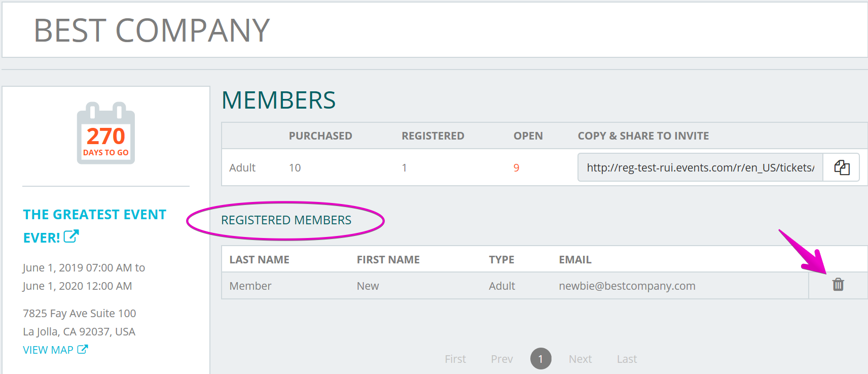868x374 pixels.
Task: Open THE GREATEST EVENT EVER! link
Action: (94, 226)
